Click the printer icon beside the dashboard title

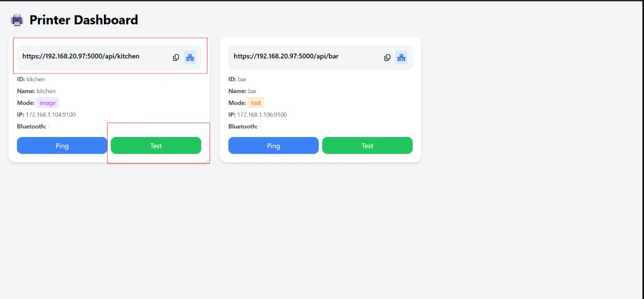point(18,20)
